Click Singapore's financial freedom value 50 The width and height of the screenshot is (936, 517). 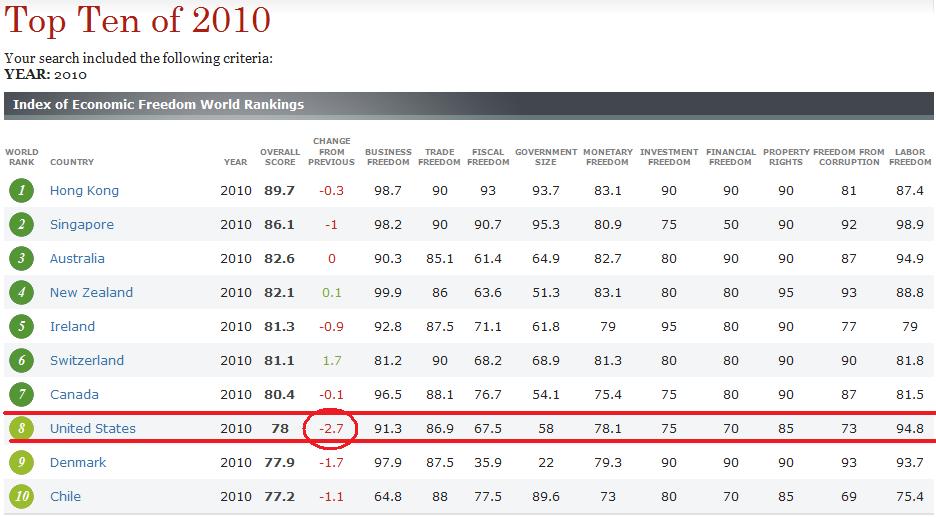[731, 224]
